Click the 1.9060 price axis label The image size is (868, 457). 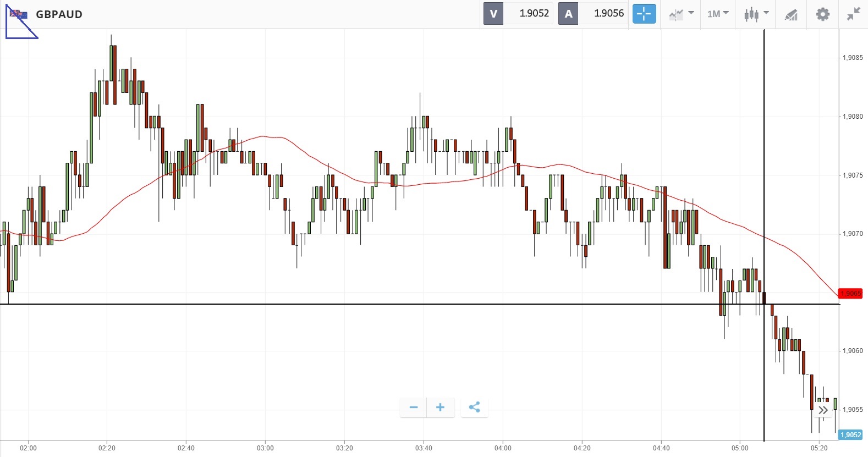point(853,351)
